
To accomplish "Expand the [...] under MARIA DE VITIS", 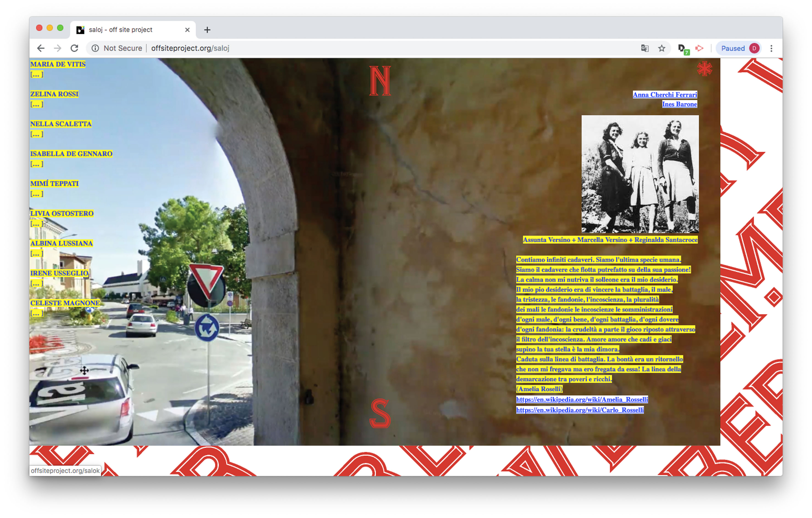I will click(37, 75).
